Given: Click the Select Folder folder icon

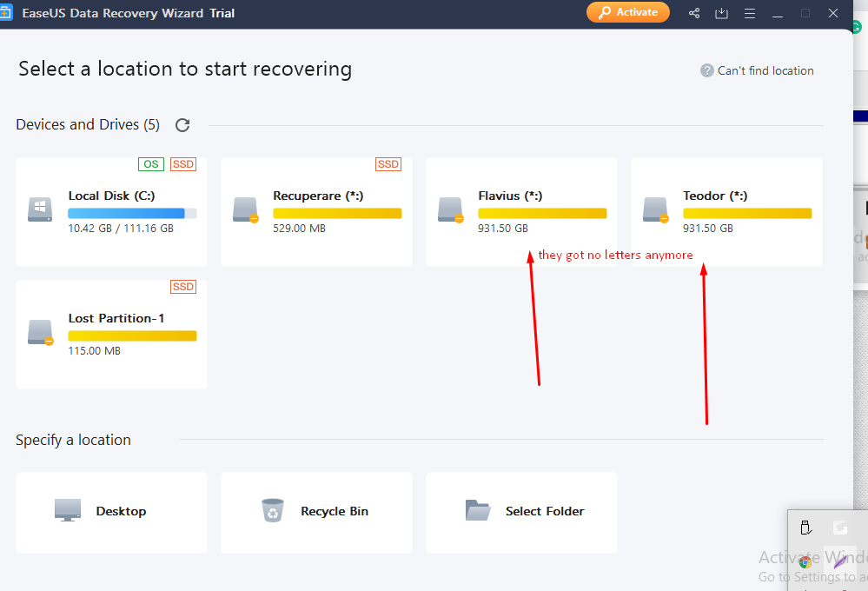Looking at the screenshot, I should click(478, 510).
